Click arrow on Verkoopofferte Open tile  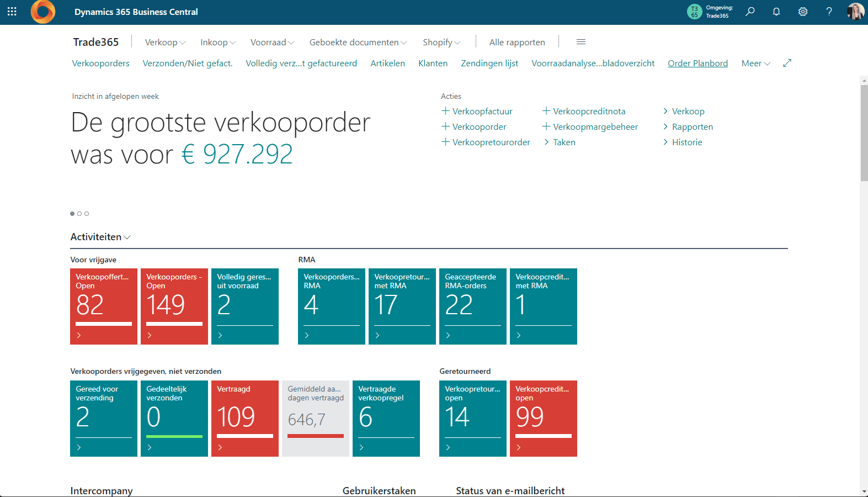(79, 335)
